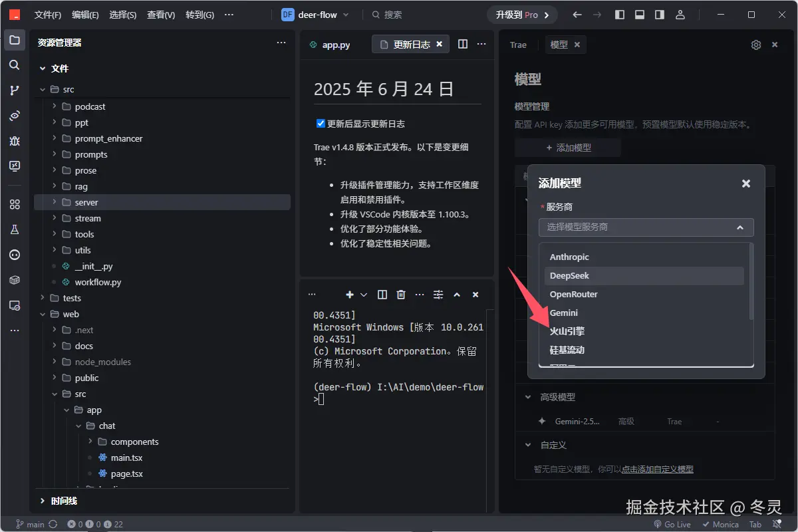Click Go Live in the status bar
The width and height of the screenshot is (798, 532).
tap(671, 524)
